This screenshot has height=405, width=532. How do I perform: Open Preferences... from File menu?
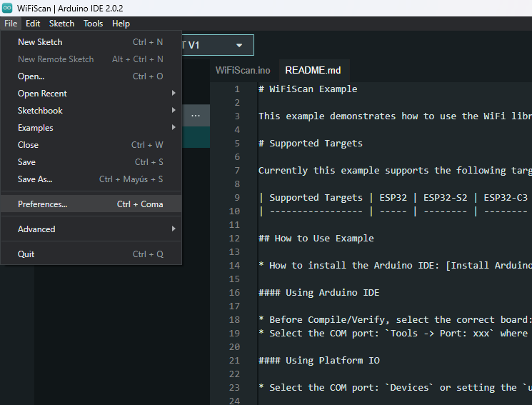click(x=91, y=204)
